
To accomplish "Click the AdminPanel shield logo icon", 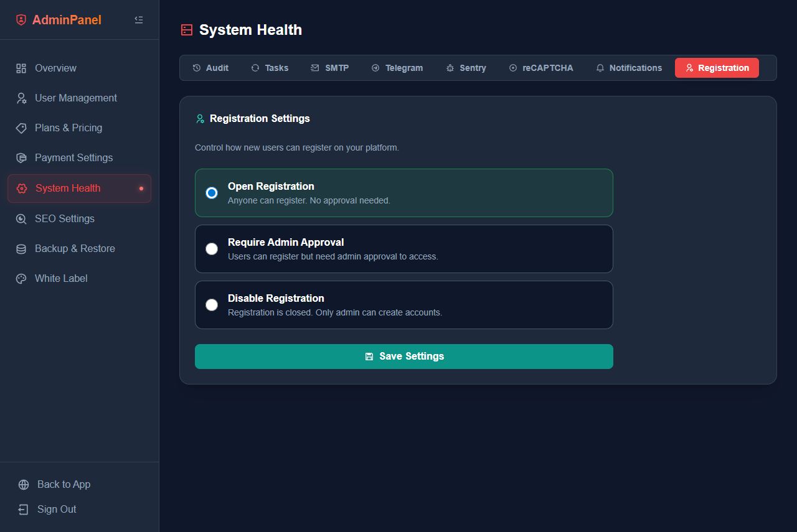I will point(21,20).
